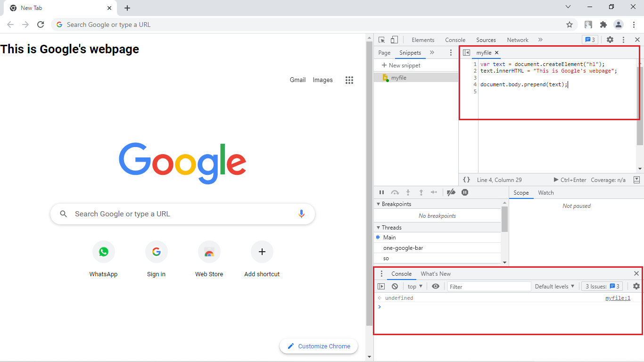
Task: Open the top JavaScript context dropdown
Action: 415,287
